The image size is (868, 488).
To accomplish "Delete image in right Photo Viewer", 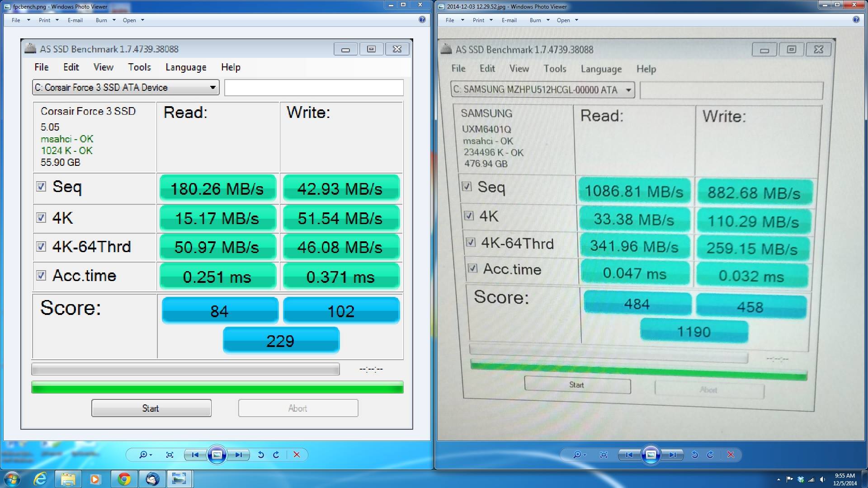I will click(731, 455).
